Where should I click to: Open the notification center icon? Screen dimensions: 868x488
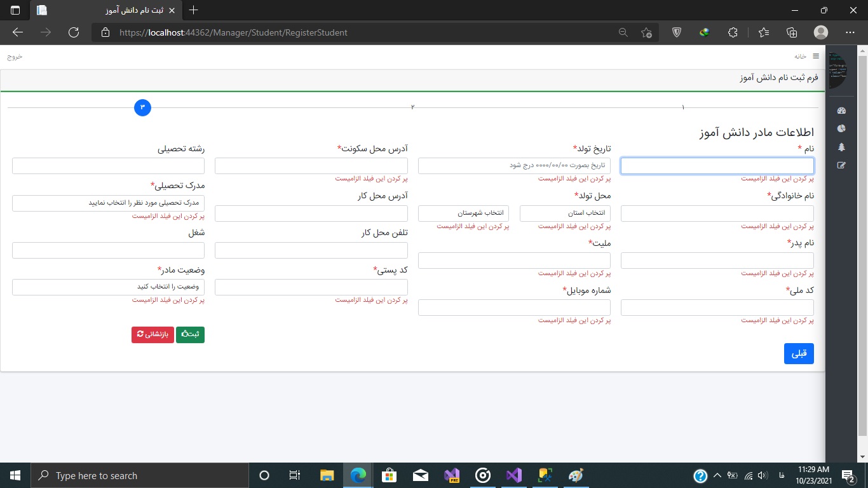click(x=849, y=475)
